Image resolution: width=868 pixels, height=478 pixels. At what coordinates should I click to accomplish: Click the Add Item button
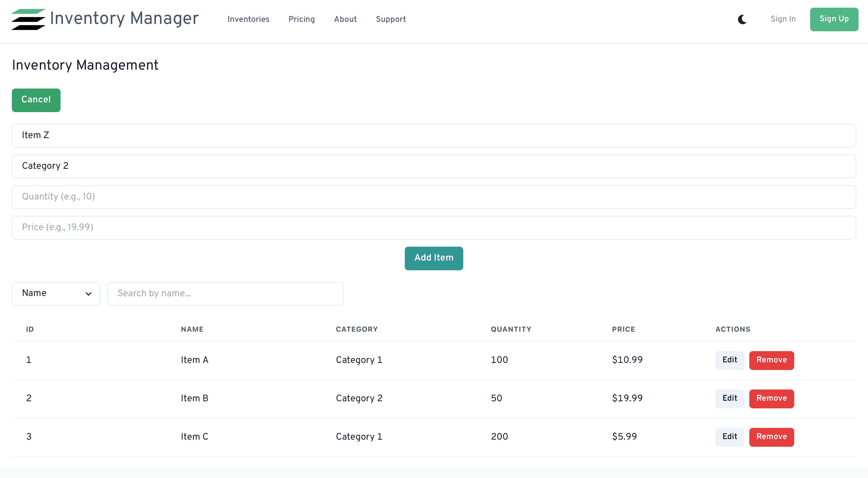tap(434, 258)
